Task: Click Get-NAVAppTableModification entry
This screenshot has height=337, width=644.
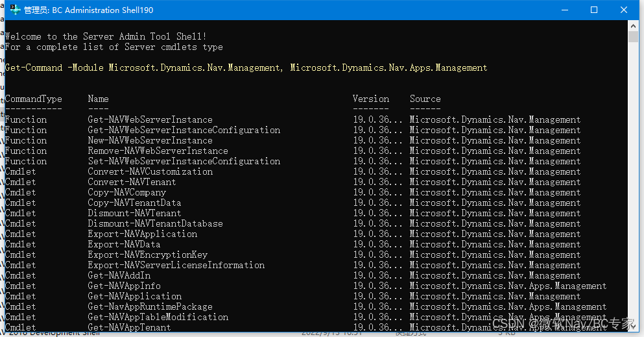Action: [158, 318]
